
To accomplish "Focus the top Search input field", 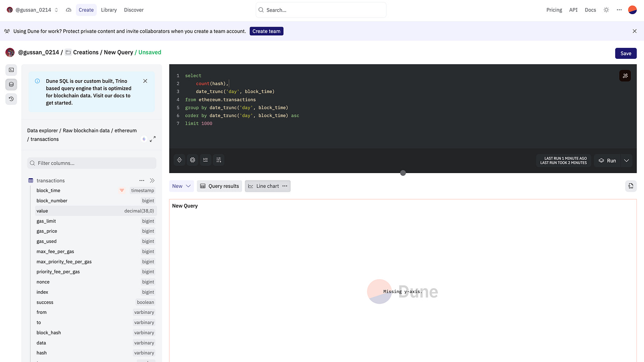I will 321,10.
